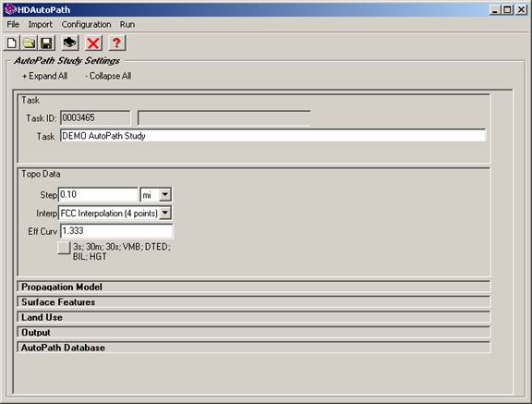Save study using the floppy disk icon
The image size is (532, 404).
click(46, 43)
